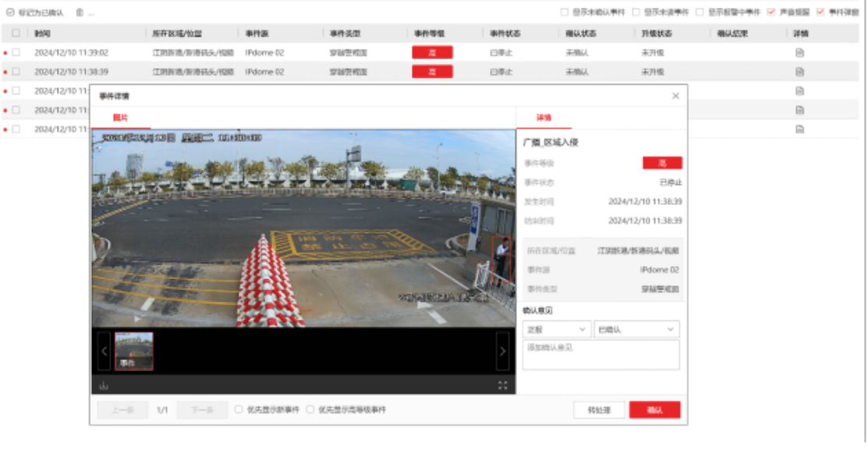
Task: Click the next thumbnail arrow
Action: click(503, 352)
